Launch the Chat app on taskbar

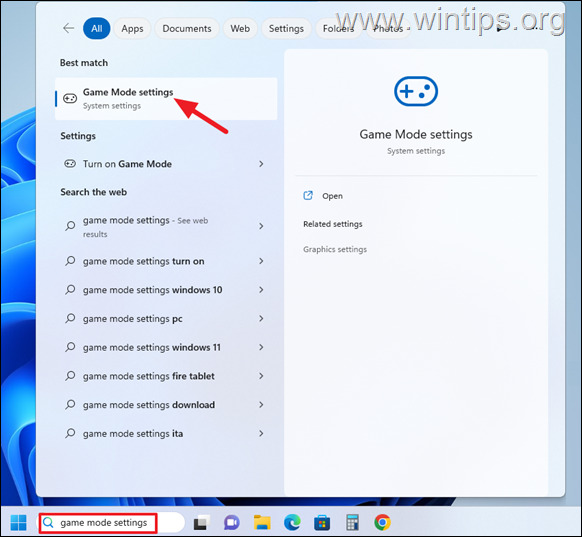pyautogui.click(x=232, y=523)
